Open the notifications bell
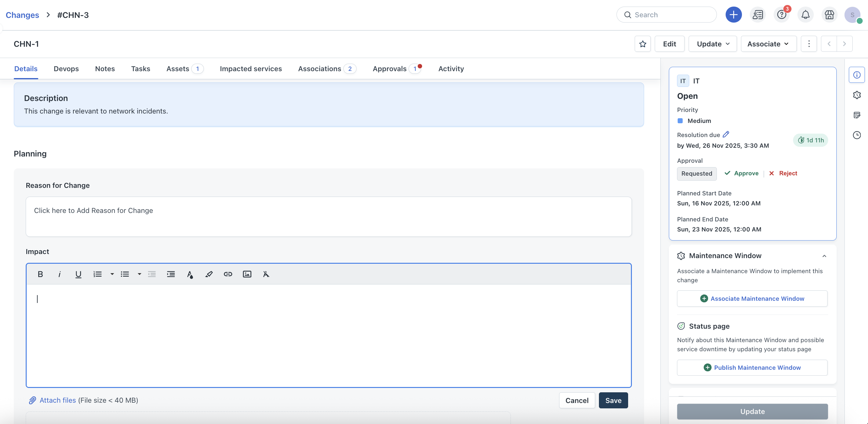The image size is (868, 424). click(805, 15)
